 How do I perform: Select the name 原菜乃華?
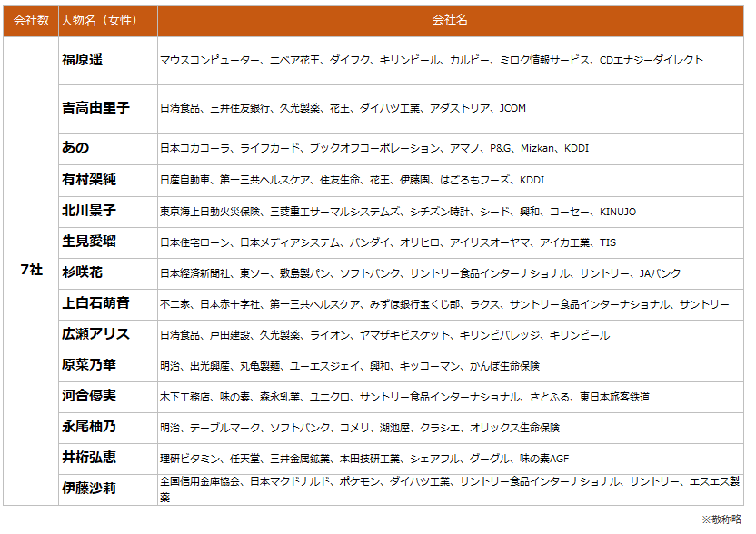pos(89,365)
